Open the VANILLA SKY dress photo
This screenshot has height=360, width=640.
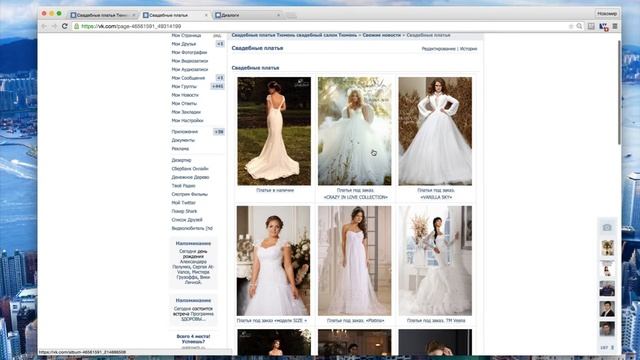tap(435, 131)
